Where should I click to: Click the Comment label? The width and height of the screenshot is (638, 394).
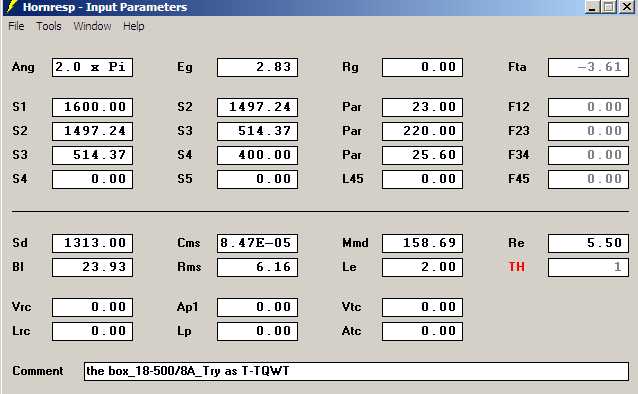click(38, 371)
